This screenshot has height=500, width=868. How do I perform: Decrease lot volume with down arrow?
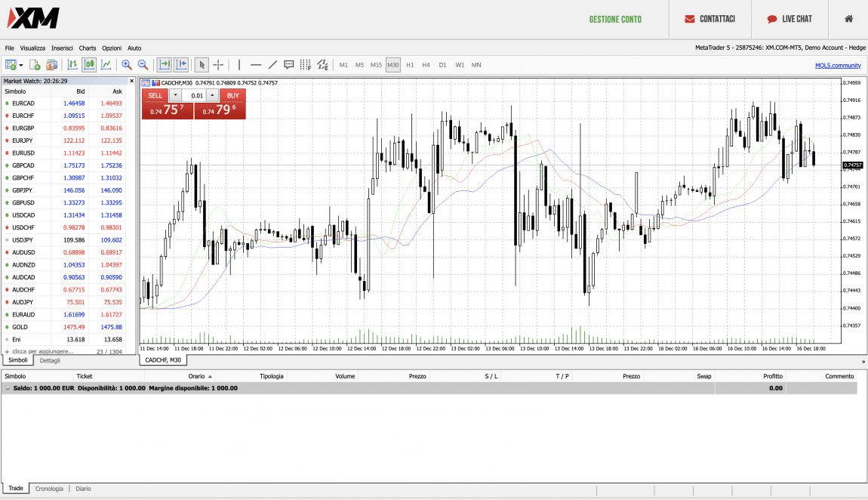pos(176,95)
